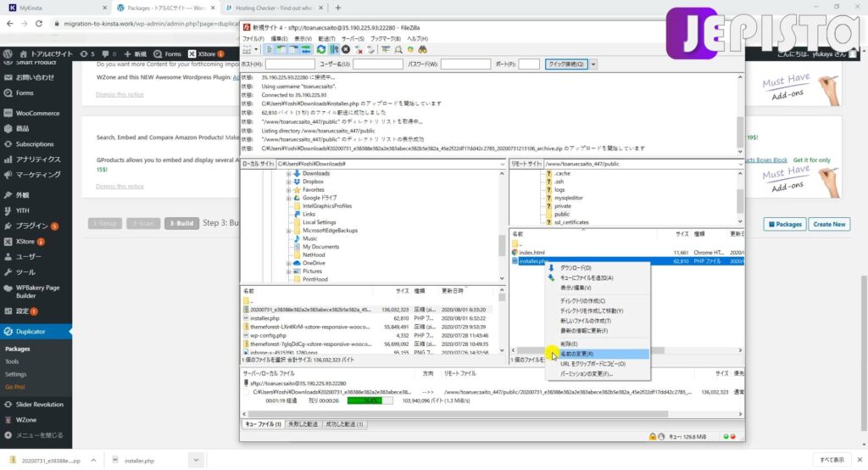Click the green transfer progress bar
868x470 pixels.
tap(370, 400)
